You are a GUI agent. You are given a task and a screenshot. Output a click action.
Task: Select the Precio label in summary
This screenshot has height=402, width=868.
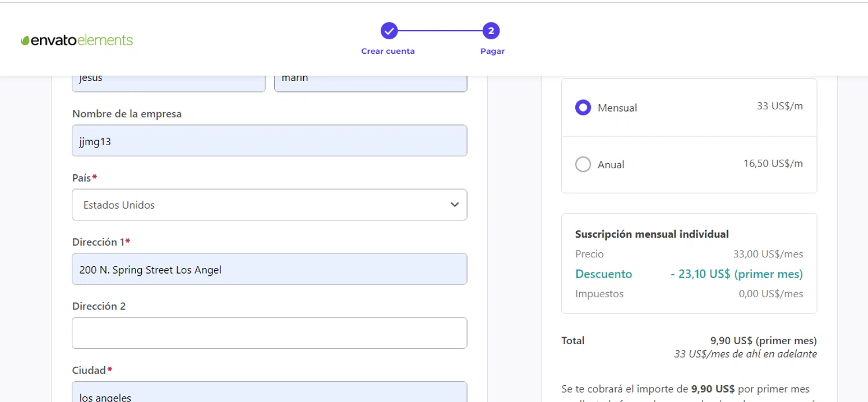[589, 254]
